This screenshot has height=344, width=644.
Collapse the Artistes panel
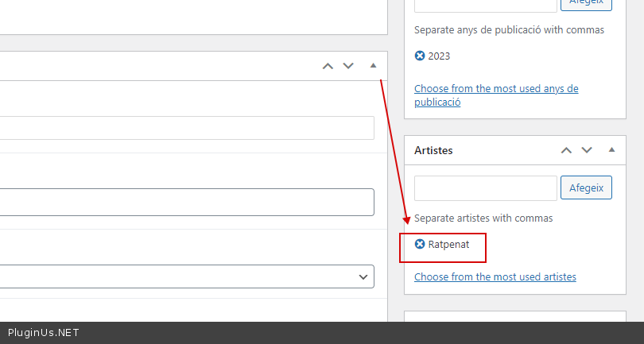pos(611,150)
